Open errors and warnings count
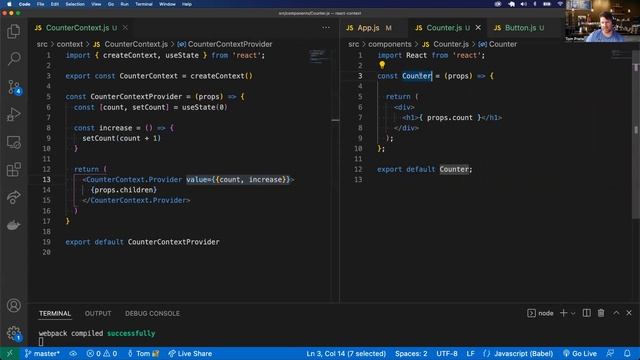Screen dimensions: 640x360 tap(102, 353)
